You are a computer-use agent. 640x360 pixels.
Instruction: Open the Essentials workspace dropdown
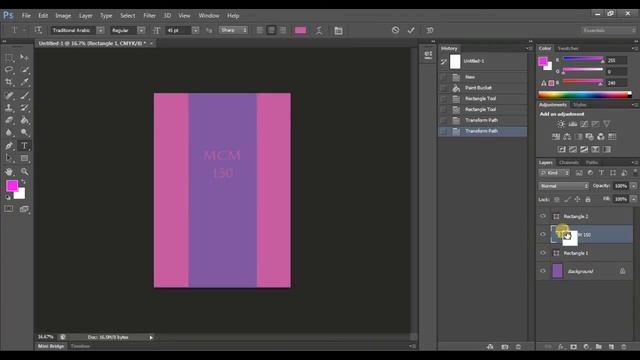click(609, 30)
